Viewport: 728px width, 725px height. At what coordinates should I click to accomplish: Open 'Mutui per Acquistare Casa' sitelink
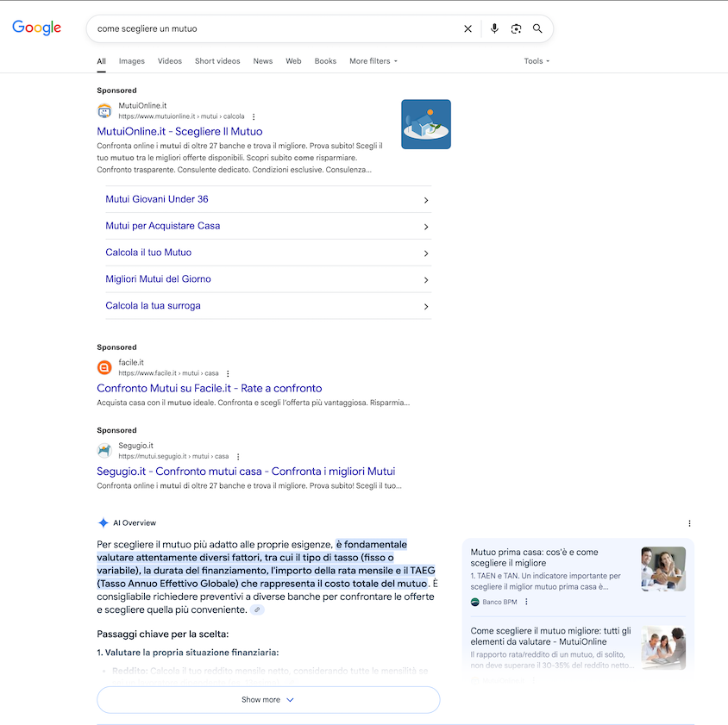click(x=162, y=226)
